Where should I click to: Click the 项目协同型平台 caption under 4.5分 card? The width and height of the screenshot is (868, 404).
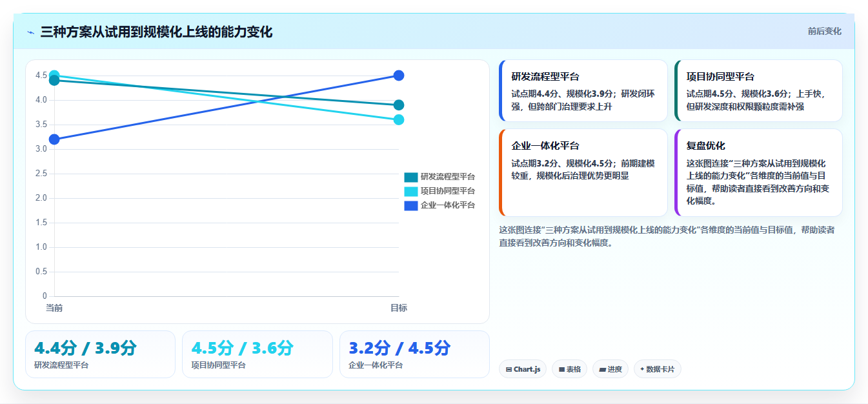click(x=218, y=365)
